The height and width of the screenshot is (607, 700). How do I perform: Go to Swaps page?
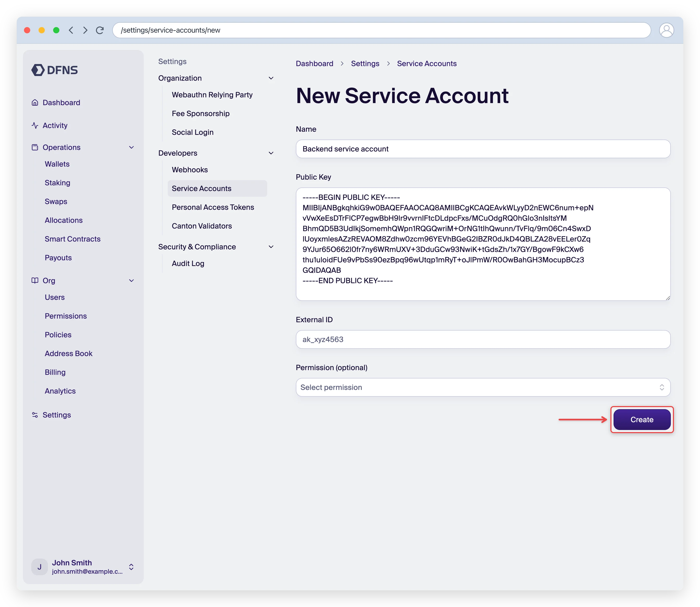pos(56,201)
